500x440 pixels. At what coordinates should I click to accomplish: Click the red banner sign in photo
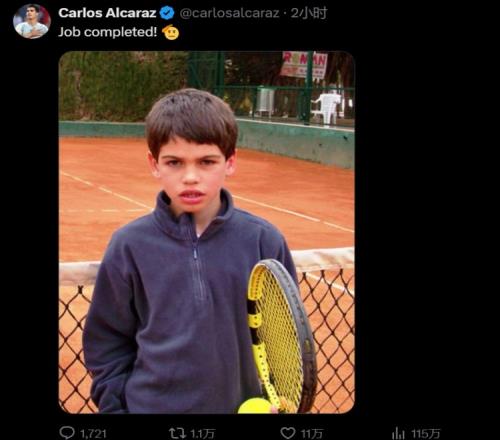tap(304, 65)
